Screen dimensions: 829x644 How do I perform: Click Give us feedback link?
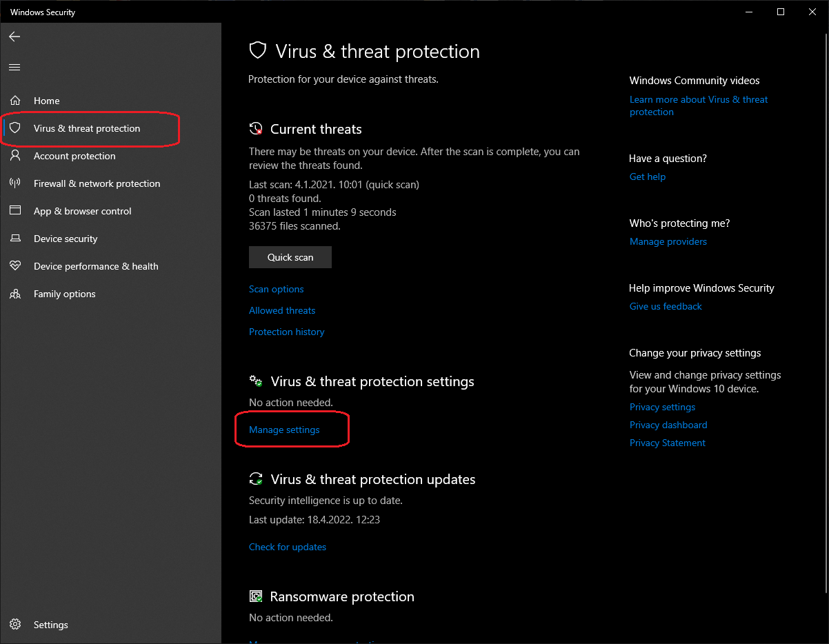[666, 306]
